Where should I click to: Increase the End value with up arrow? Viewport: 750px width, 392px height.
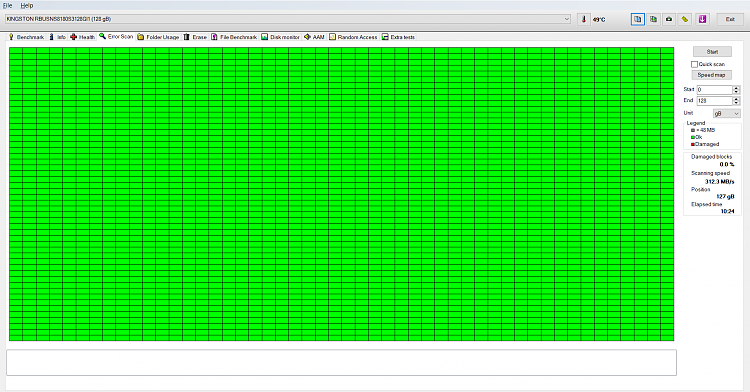(737, 98)
